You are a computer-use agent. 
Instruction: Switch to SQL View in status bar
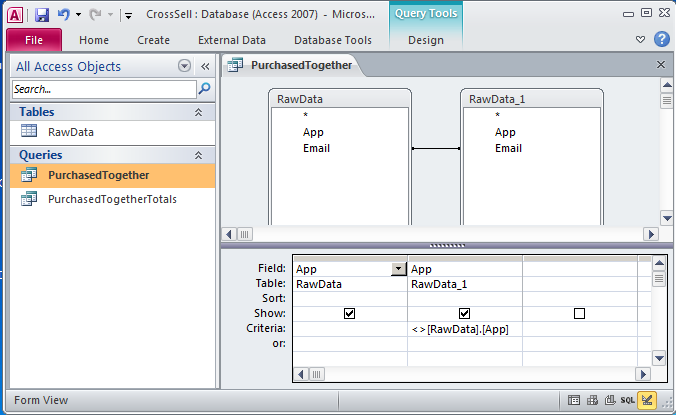627,400
